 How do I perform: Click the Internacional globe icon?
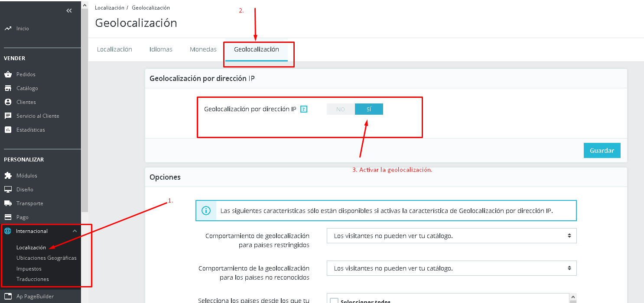point(7,231)
